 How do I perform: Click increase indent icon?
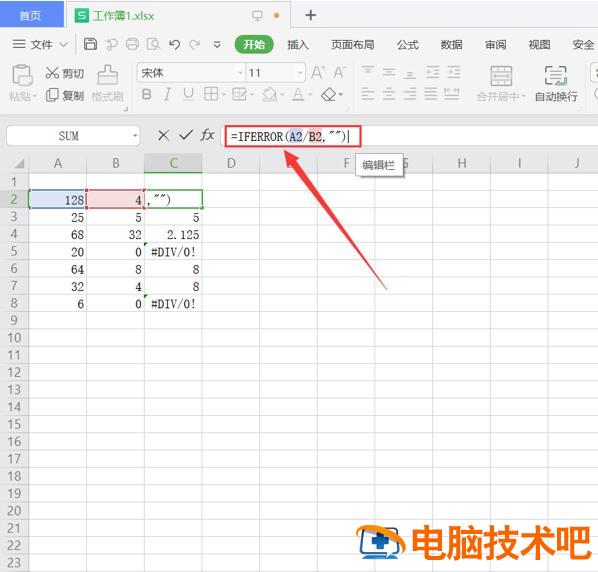[454, 72]
